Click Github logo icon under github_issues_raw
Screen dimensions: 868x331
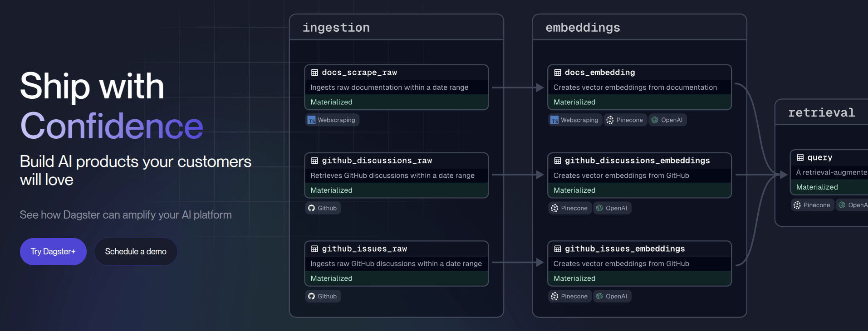[x=311, y=296]
